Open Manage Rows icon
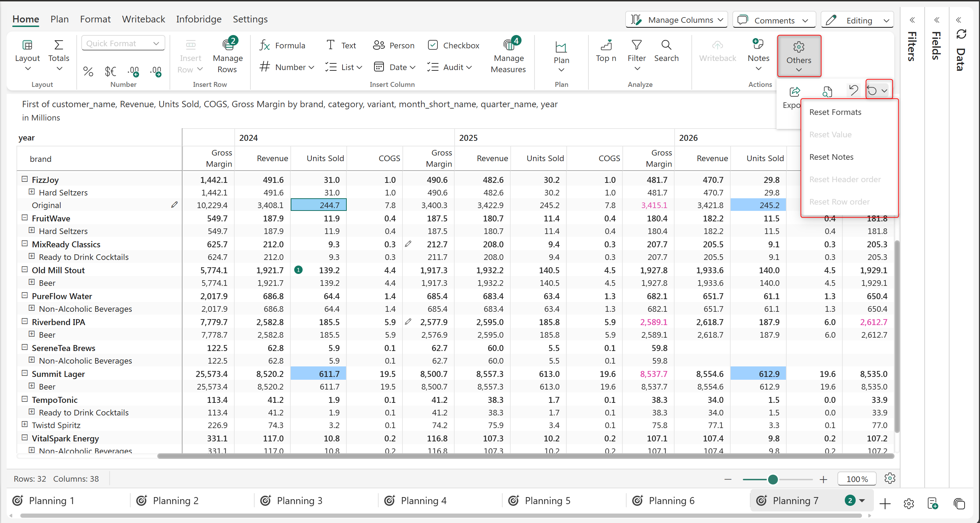 point(228,45)
